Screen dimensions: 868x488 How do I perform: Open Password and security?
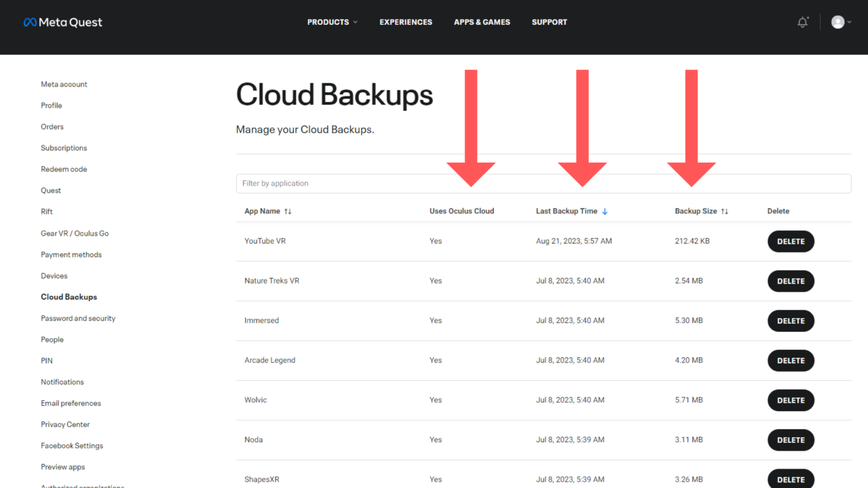(78, 319)
